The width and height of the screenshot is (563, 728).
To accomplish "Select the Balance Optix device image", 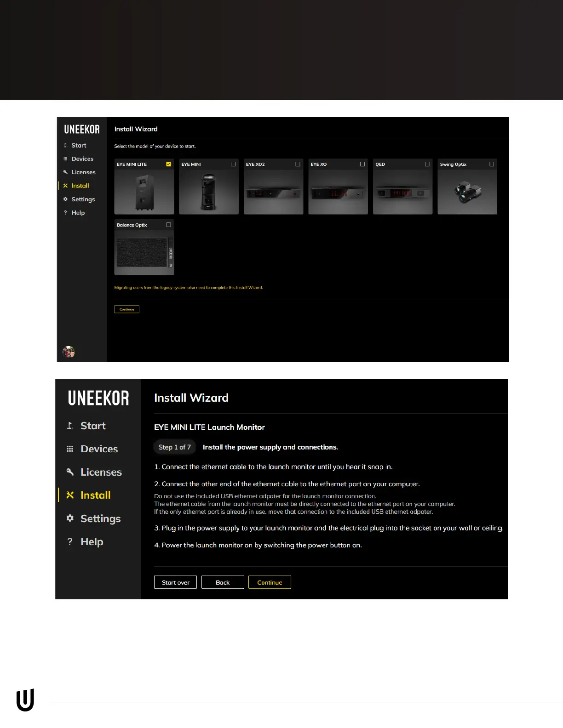I will point(144,253).
